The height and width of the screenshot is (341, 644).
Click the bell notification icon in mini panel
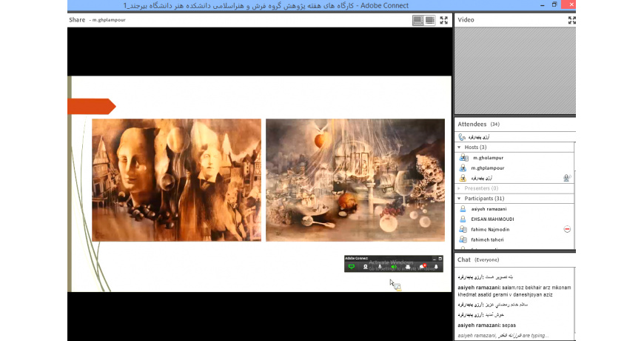436,267
